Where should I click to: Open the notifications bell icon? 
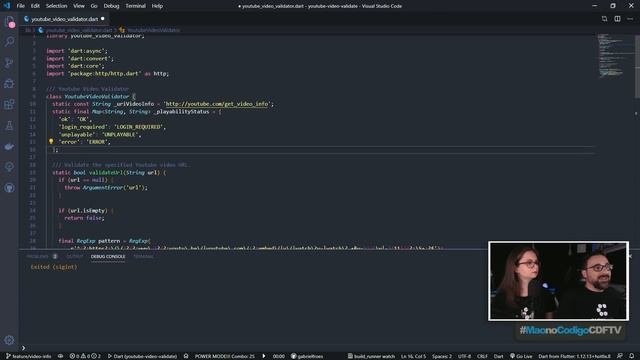click(x=632, y=356)
